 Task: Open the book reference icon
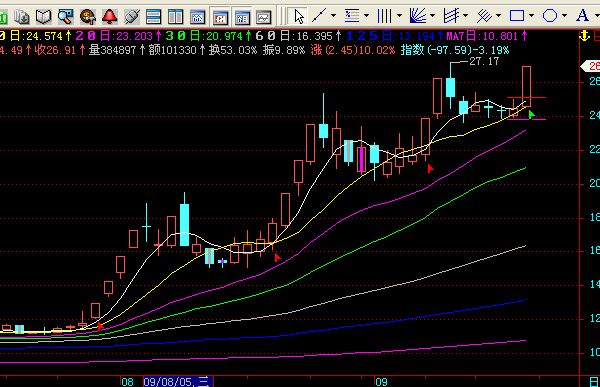[44, 16]
